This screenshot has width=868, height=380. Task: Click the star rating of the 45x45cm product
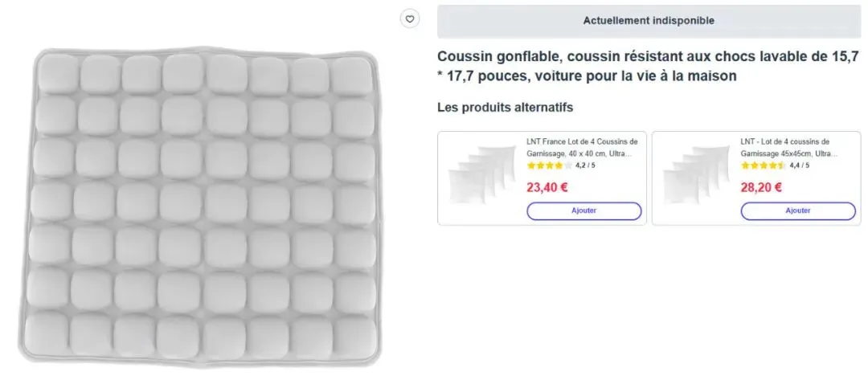pos(763,165)
